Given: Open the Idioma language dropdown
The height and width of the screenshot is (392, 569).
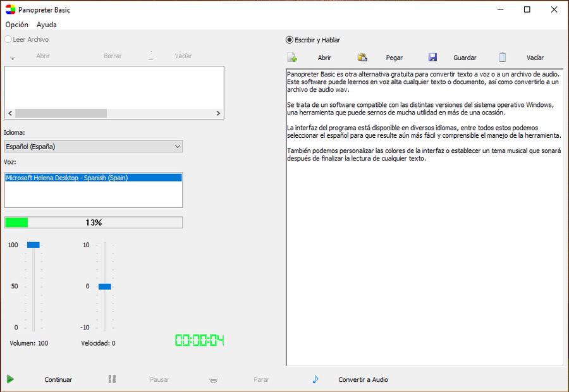Looking at the screenshot, I should [93, 147].
